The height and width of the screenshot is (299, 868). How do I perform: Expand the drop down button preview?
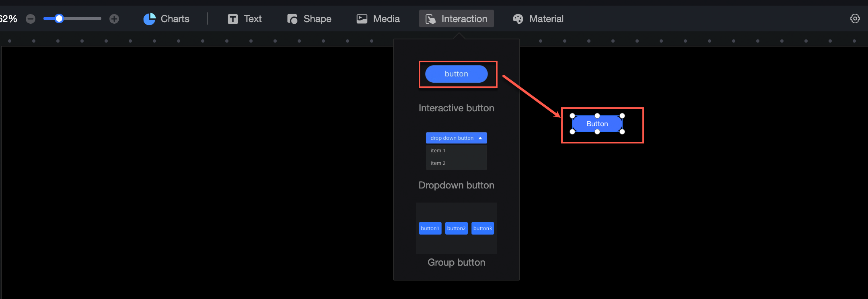[x=457, y=138]
